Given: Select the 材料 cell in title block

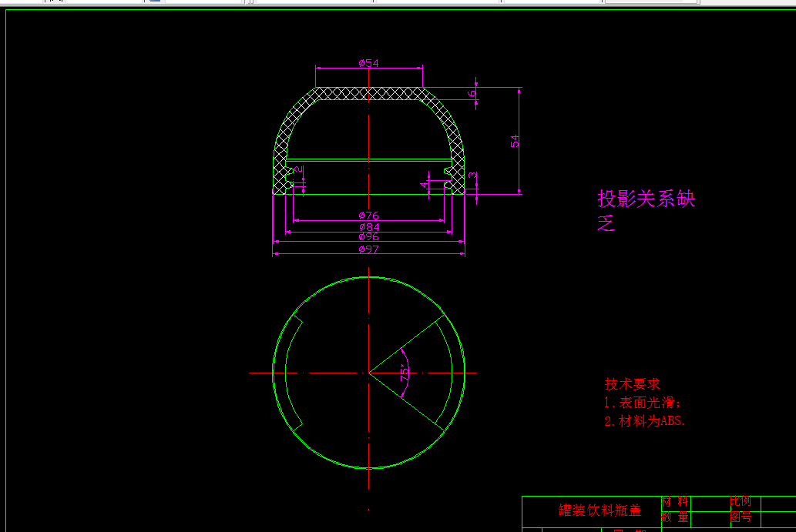Looking at the screenshot, I should [x=675, y=502].
